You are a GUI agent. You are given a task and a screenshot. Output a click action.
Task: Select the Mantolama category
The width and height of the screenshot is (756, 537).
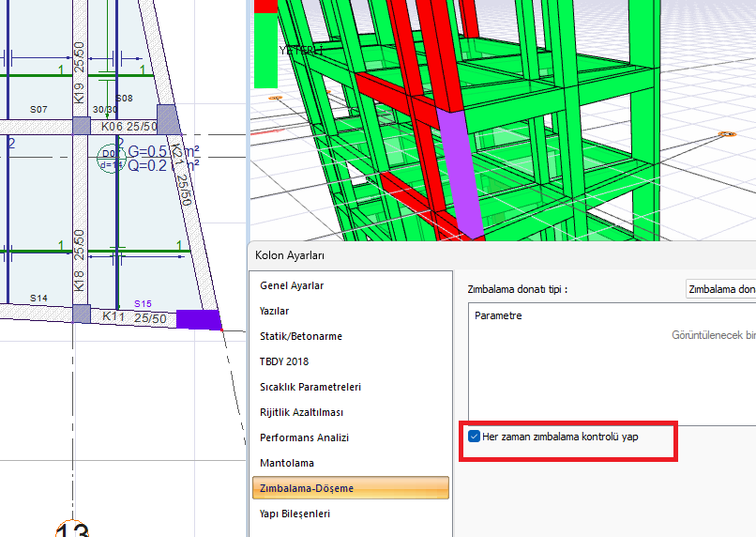click(286, 463)
